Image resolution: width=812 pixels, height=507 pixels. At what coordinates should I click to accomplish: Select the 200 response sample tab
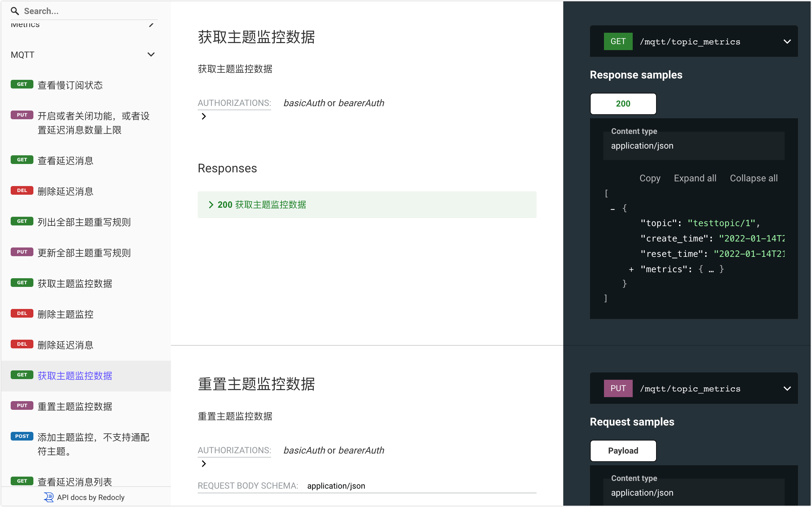[x=623, y=104]
